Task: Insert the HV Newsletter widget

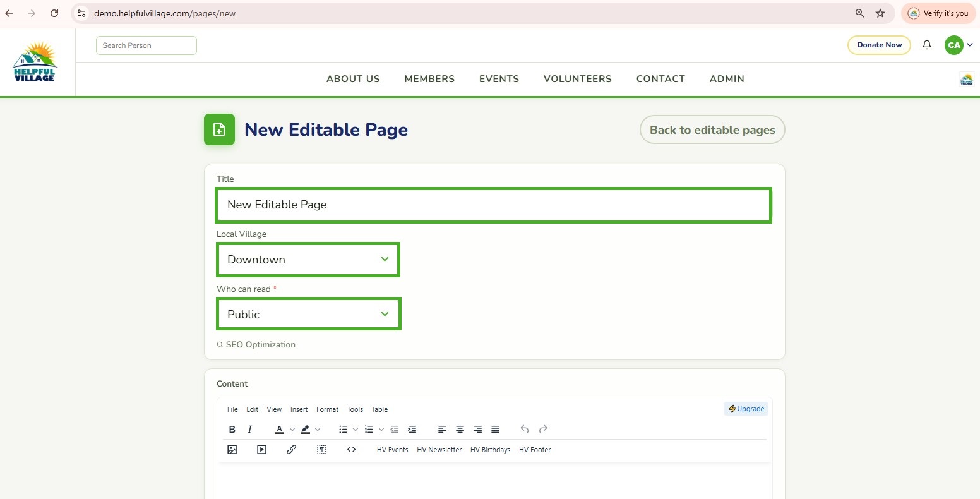Action: (x=439, y=450)
